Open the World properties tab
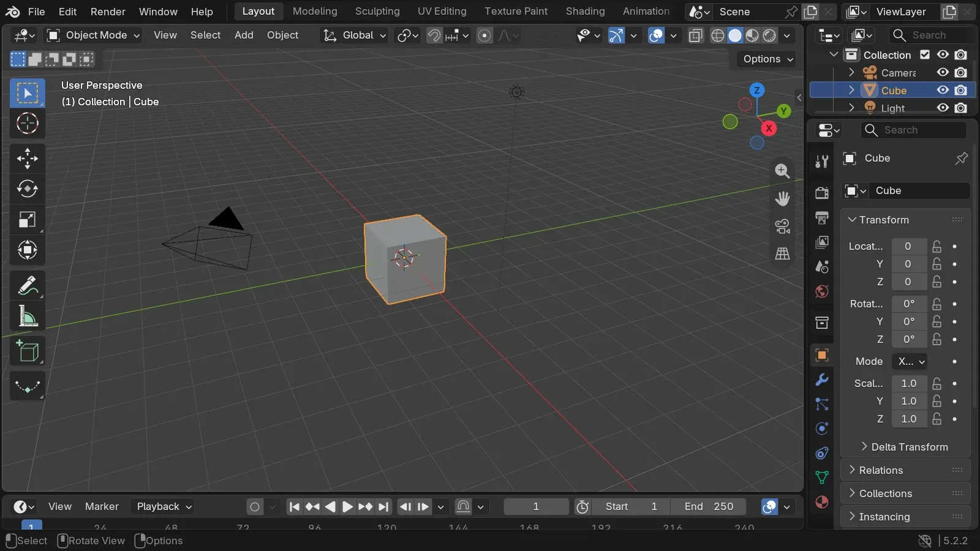This screenshot has height=551, width=980. 822,291
